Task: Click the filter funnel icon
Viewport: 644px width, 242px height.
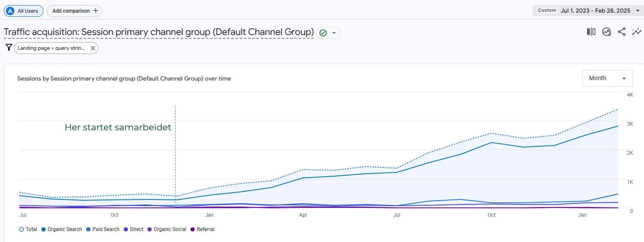Action: (x=8, y=48)
